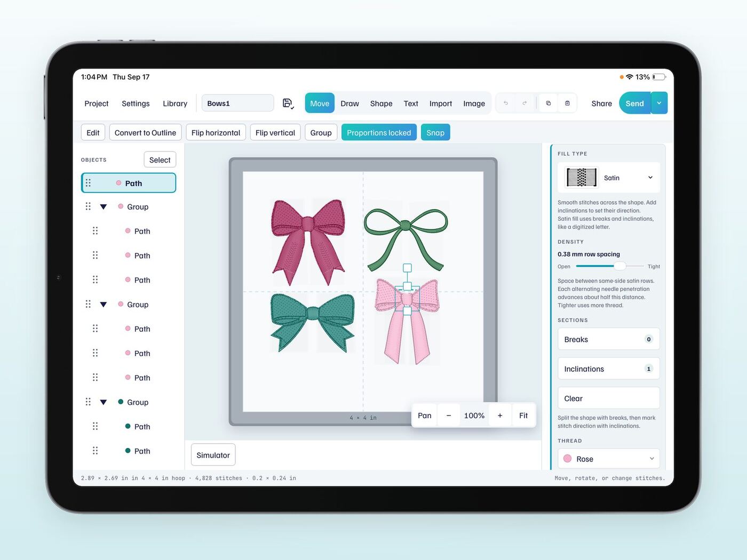This screenshot has height=560, width=747.
Task: Click zoom out minus button
Action: click(x=449, y=415)
